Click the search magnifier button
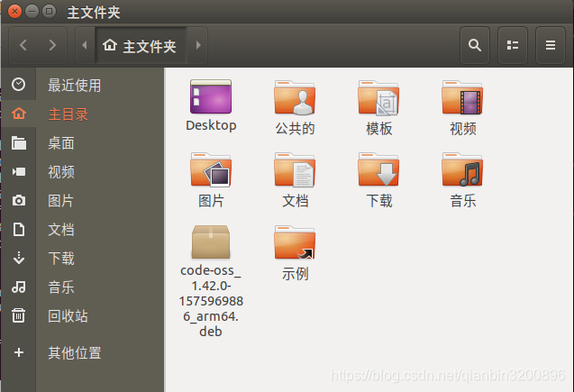 click(475, 45)
